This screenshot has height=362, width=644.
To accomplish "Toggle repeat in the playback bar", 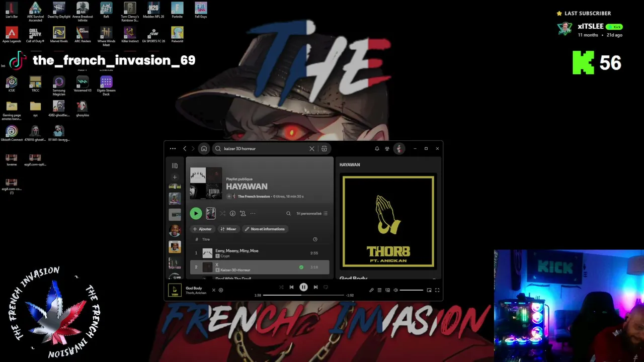I will (326, 287).
